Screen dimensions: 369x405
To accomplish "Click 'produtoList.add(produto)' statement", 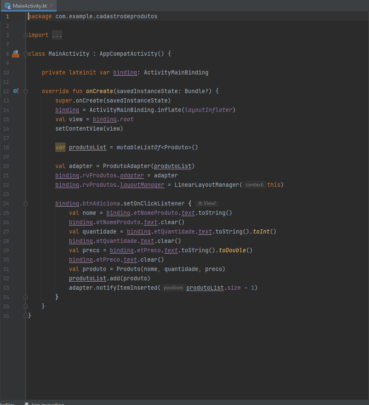I will point(110,278).
